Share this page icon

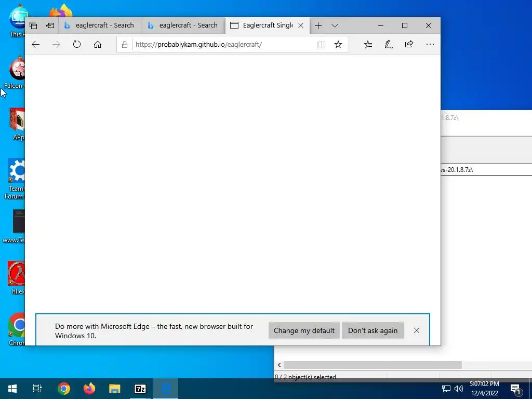[409, 44]
